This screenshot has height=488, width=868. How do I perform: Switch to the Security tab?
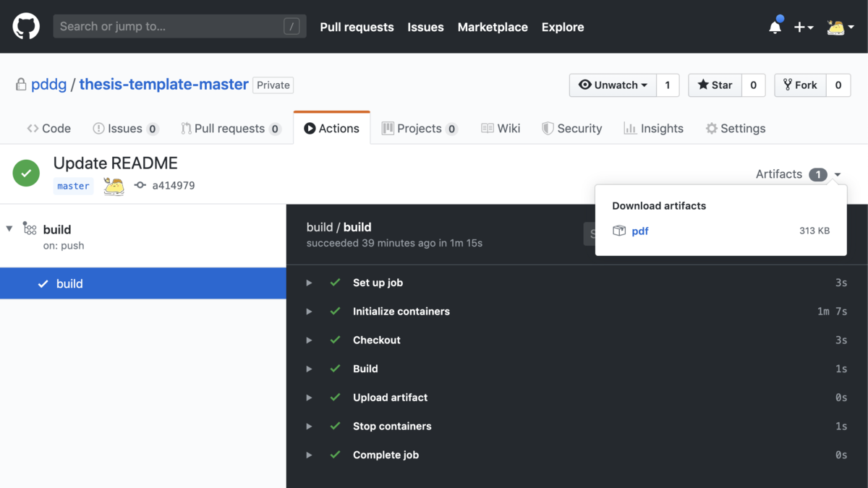click(572, 128)
